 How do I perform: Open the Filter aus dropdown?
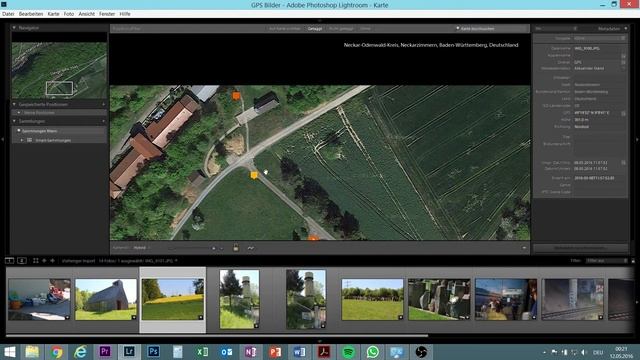click(606, 260)
